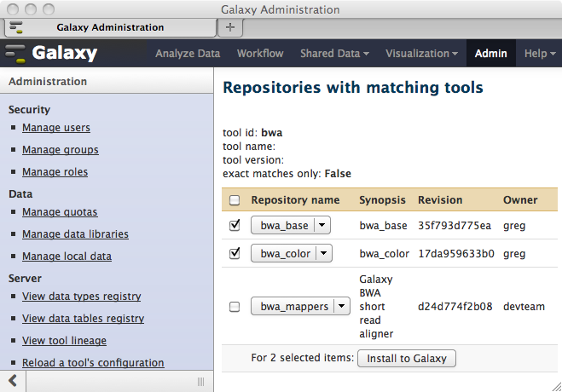Open the bwa_mappers dropdown arrow
Image resolution: width=562 pixels, height=392 pixels.
tap(342, 306)
